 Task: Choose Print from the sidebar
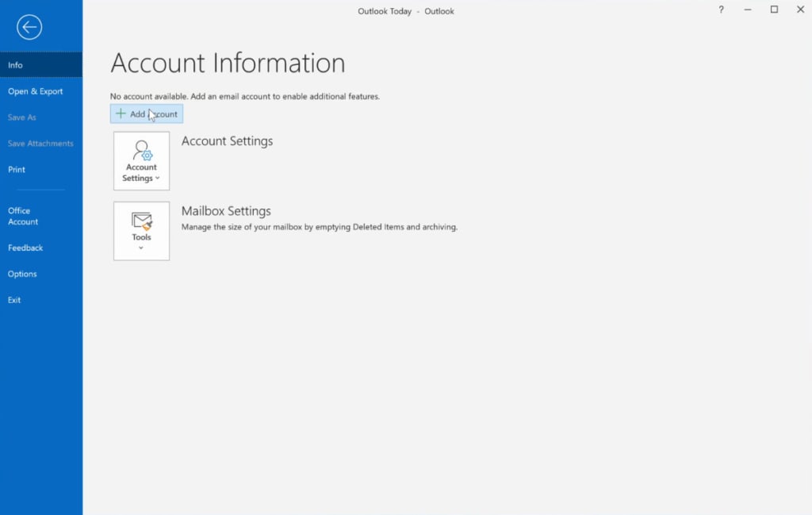[16, 169]
